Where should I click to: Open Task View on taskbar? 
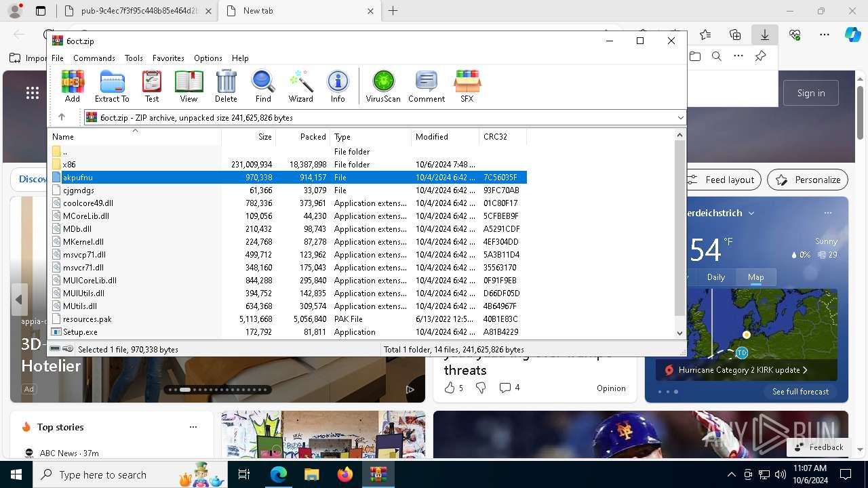245,474
